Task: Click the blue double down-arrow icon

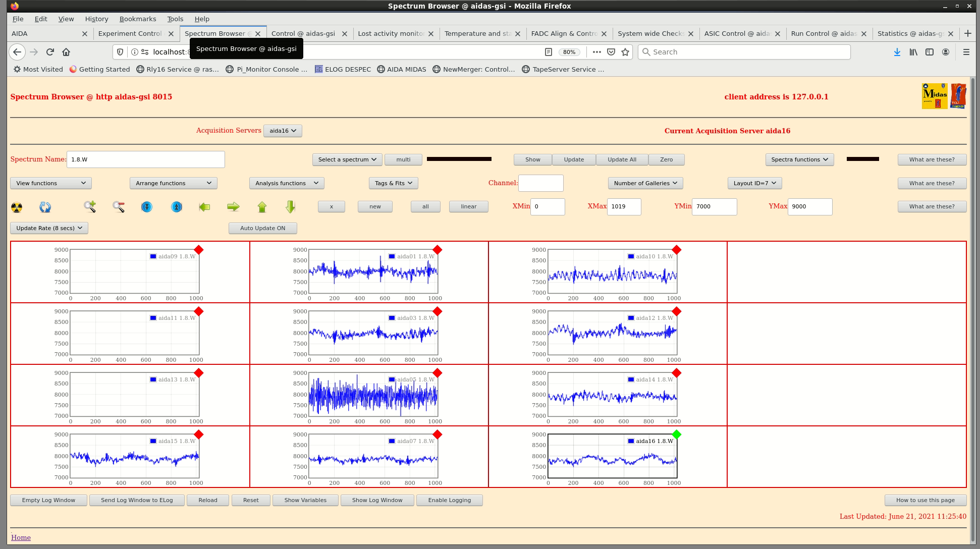Action: coord(147,207)
